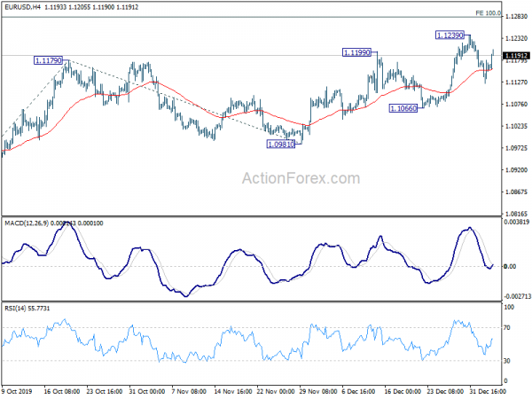The width and height of the screenshot is (532, 399).
Task: Open the ActionForex.com watermark link
Action: point(301,178)
